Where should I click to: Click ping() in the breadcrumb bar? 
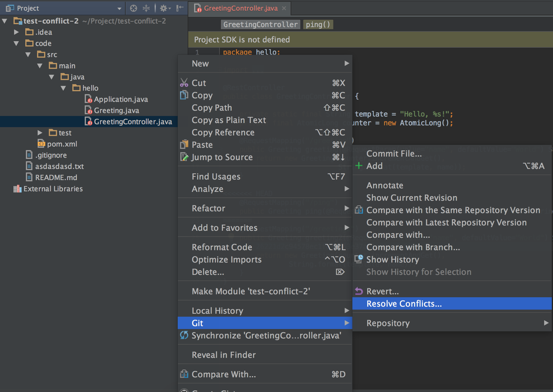(x=317, y=24)
